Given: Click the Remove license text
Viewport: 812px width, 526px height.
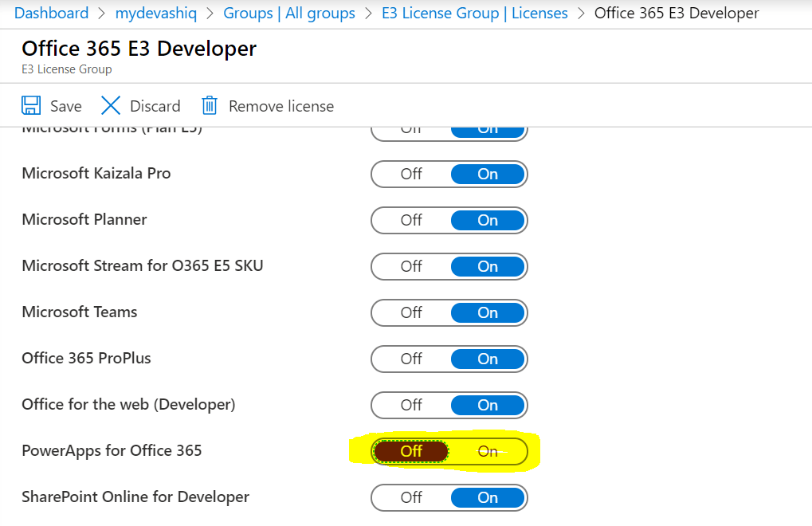Looking at the screenshot, I should [280, 106].
